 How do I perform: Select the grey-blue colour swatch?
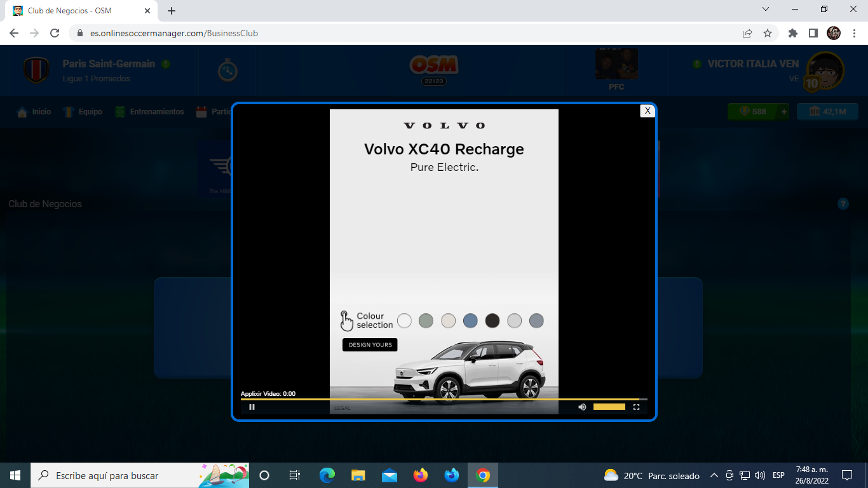pos(536,321)
